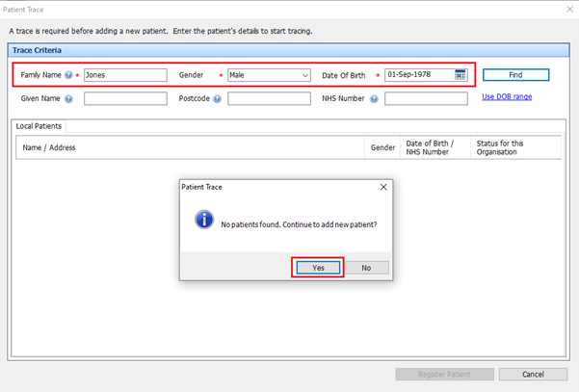Click the Postcode help icon
The height and width of the screenshot is (392, 579).
(x=217, y=98)
